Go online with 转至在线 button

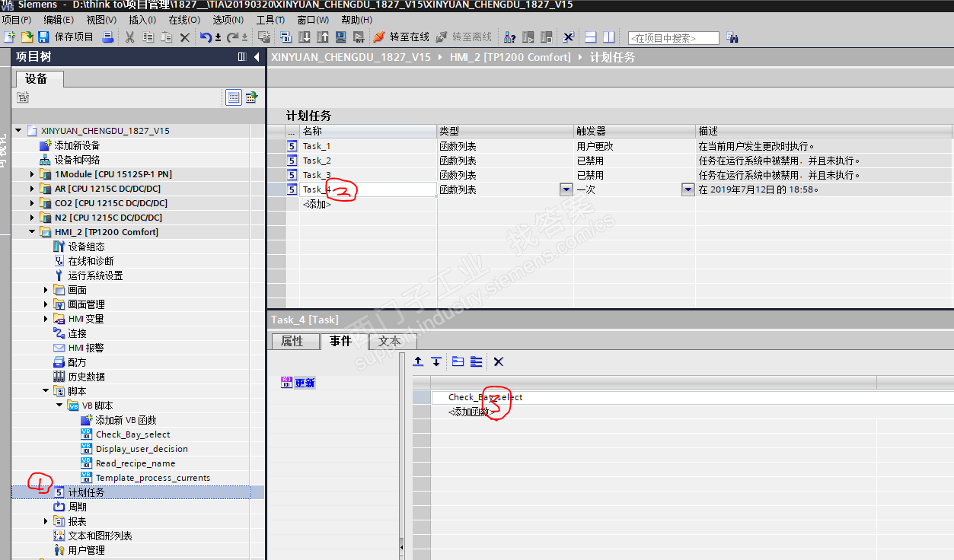[400, 37]
